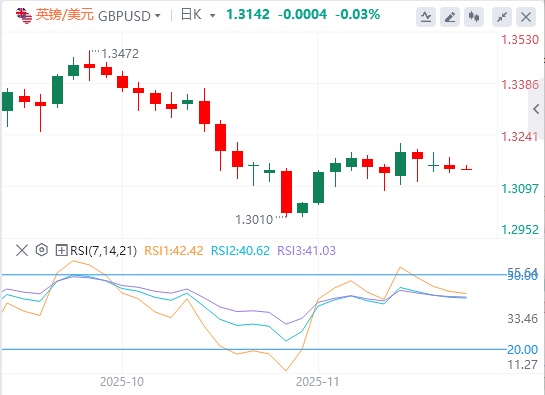Toggle the RSI1:42.42 orange line legend
Viewport: 545px width, 395px height.
coord(173,251)
